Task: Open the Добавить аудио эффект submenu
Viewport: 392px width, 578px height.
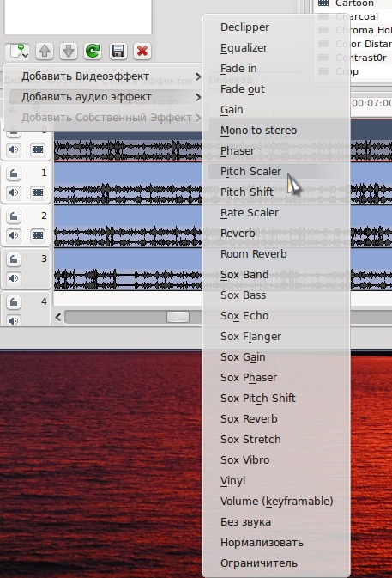Action: [x=105, y=97]
